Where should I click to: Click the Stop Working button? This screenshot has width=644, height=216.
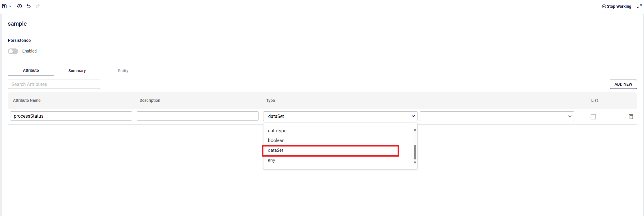[x=617, y=6]
